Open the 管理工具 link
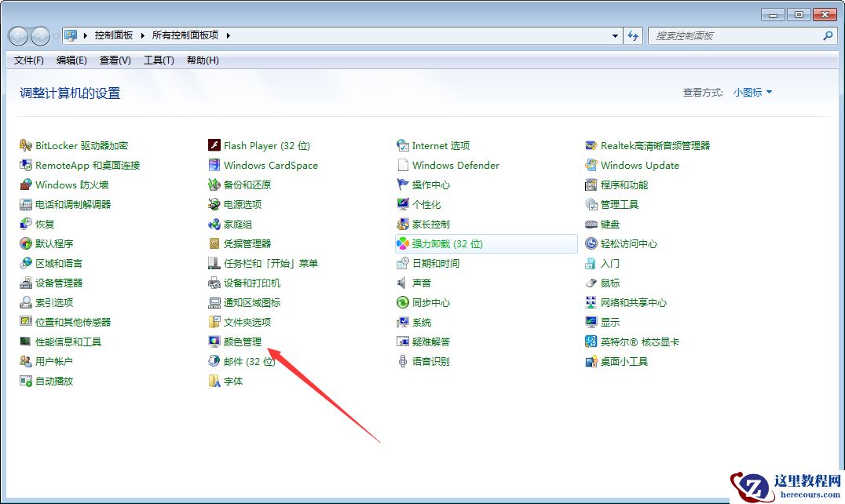 (x=619, y=205)
